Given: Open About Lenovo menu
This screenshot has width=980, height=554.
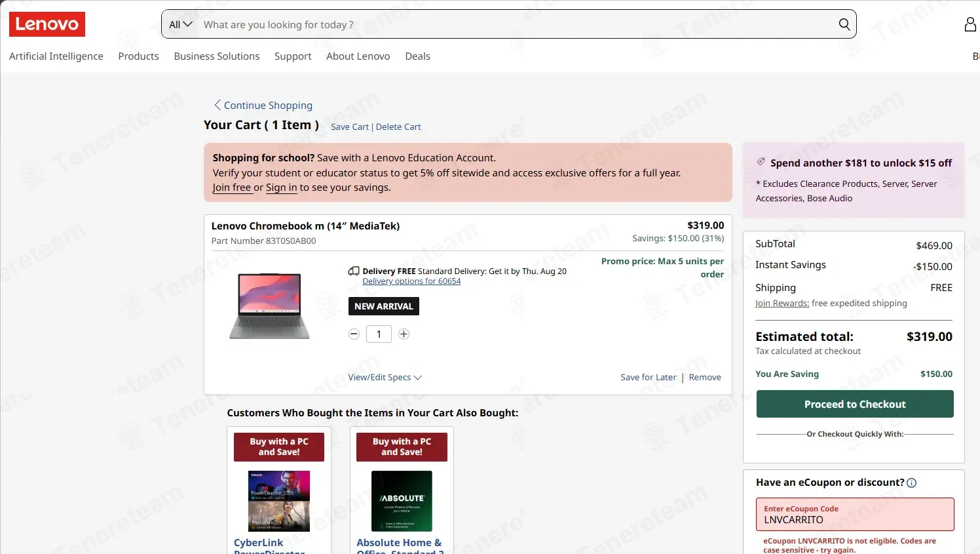Looking at the screenshot, I should coord(358,56).
